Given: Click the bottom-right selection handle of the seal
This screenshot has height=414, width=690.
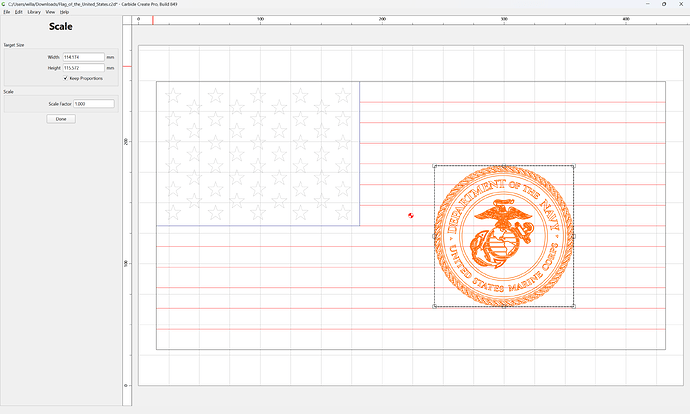Looking at the screenshot, I should pos(573,306).
